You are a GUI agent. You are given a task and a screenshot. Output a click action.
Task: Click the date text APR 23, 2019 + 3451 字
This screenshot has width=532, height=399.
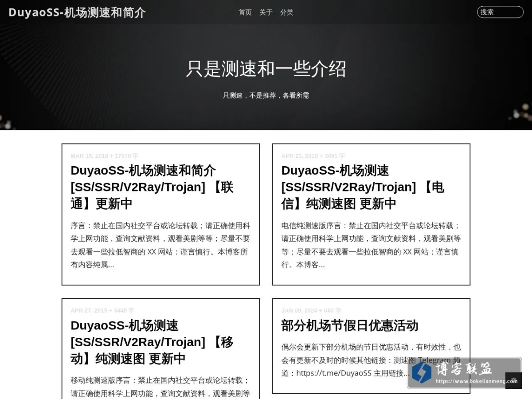pos(313,156)
